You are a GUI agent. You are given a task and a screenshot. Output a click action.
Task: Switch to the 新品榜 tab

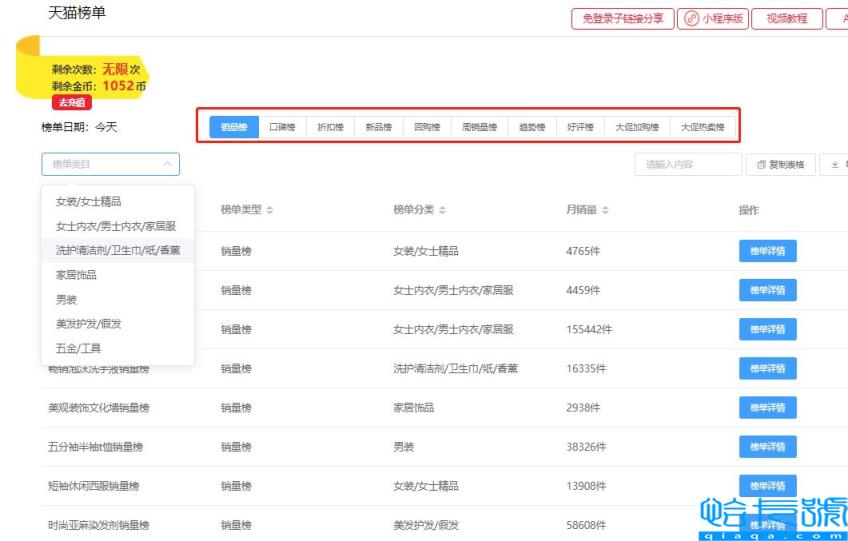click(379, 127)
